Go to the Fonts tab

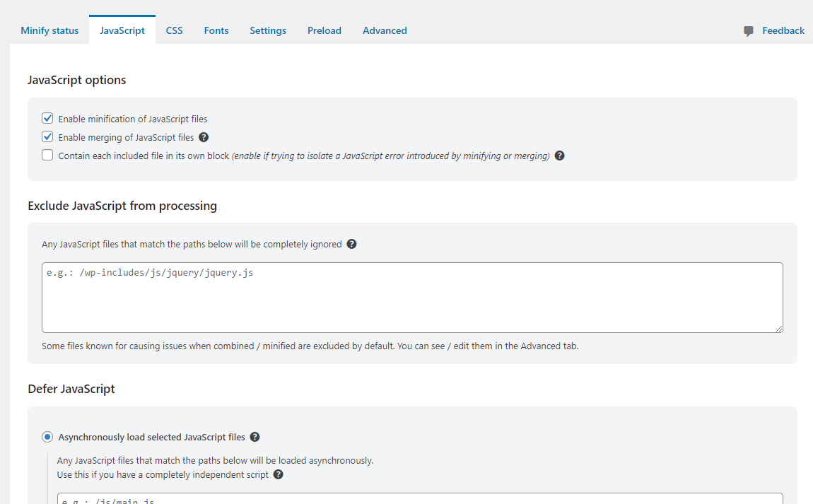216,30
